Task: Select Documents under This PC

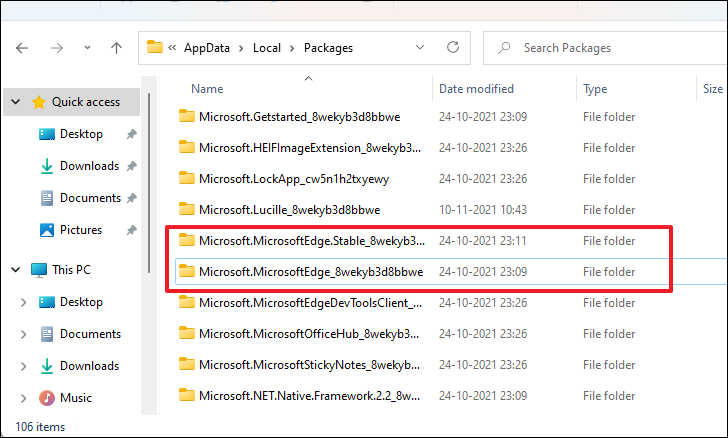Action: [x=90, y=334]
